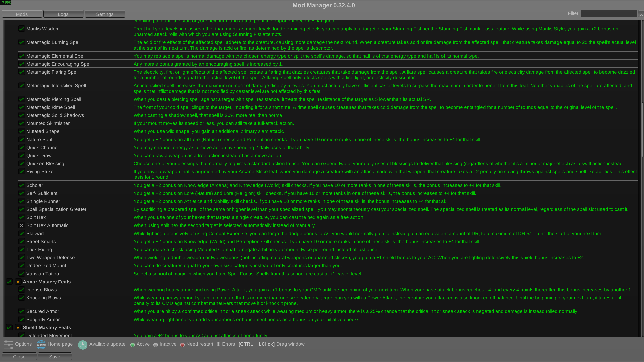Uncheck Metamagic Intensified Spell
This screenshot has width=644, height=362.
click(22, 86)
